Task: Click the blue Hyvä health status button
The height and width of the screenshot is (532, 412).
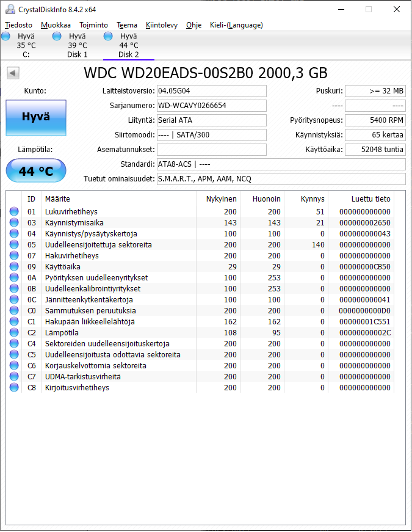Action: [x=36, y=118]
